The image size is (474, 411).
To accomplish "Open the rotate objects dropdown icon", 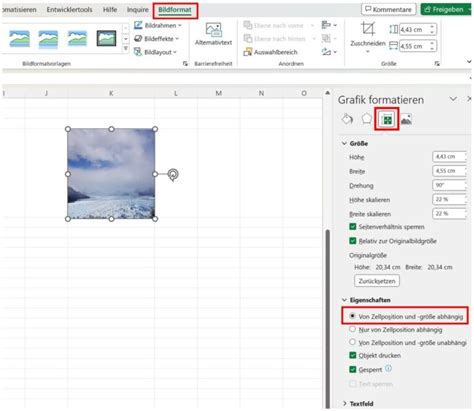I will tap(329, 52).
